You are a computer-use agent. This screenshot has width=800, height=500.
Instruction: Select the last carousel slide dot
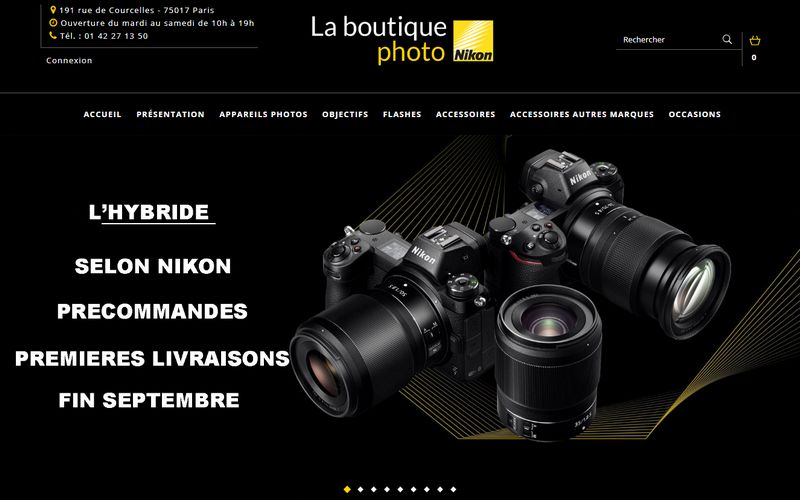click(x=454, y=489)
